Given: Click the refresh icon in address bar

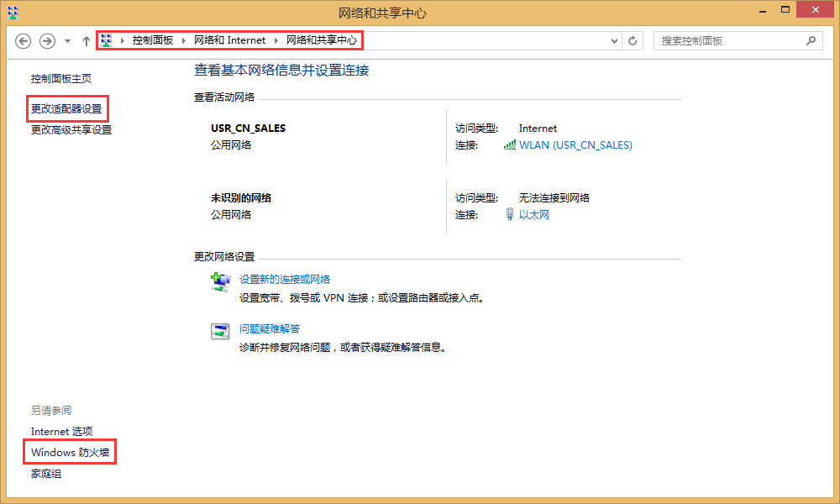Looking at the screenshot, I should [x=632, y=40].
